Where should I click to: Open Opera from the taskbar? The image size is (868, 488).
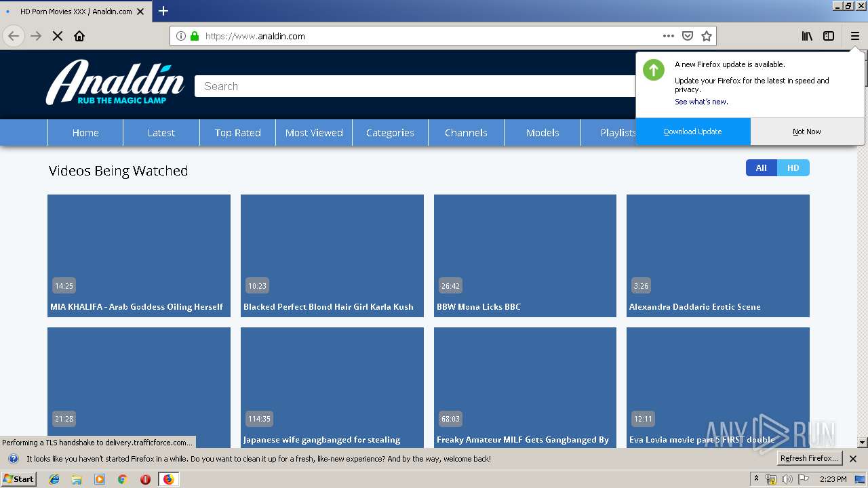click(145, 479)
